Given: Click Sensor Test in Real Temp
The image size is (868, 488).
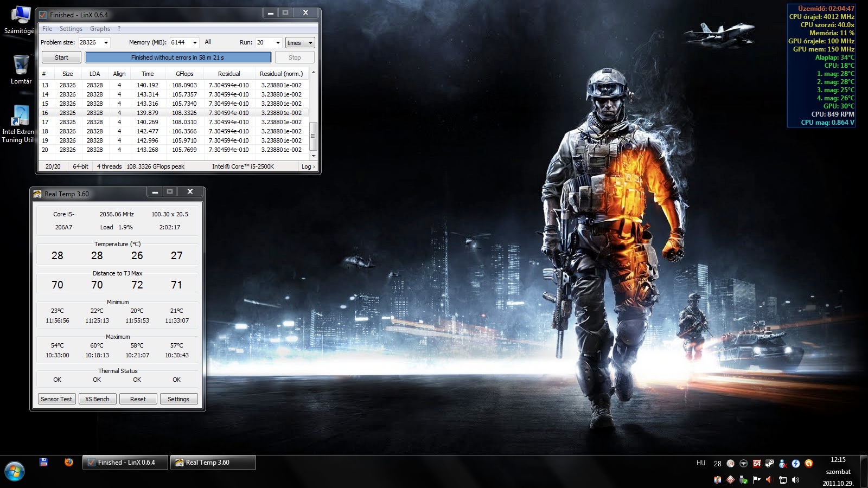Looking at the screenshot, I should (x=56, y=399).
